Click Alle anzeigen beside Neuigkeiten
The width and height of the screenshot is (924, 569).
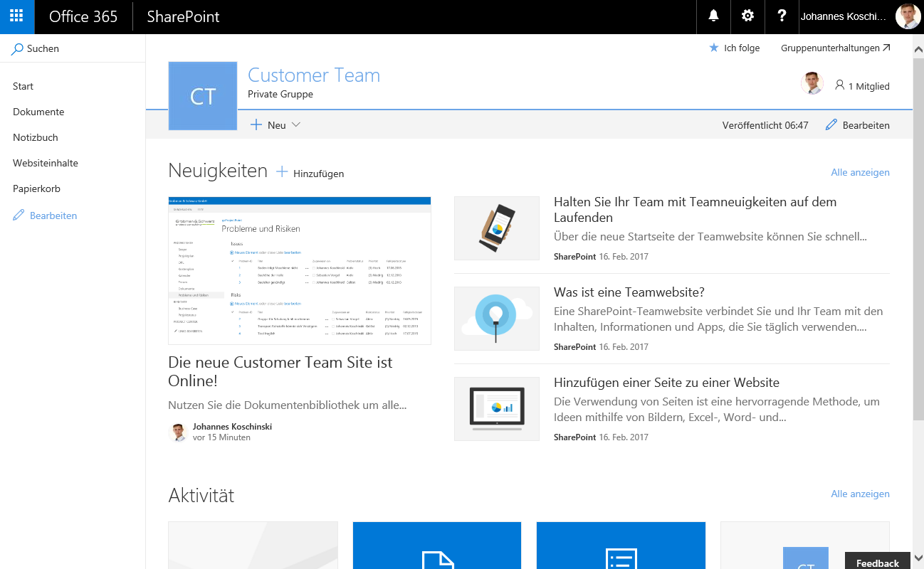[x=860, y=172]
